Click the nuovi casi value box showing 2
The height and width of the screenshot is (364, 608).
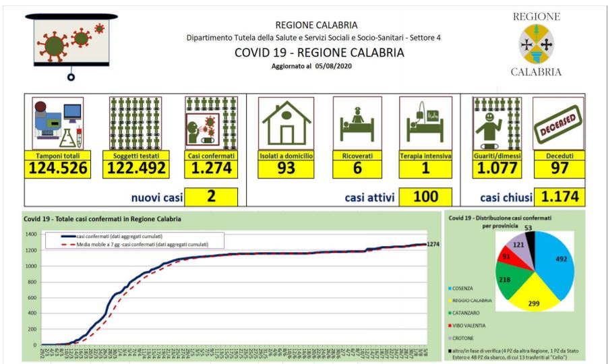tap(211, 197)
